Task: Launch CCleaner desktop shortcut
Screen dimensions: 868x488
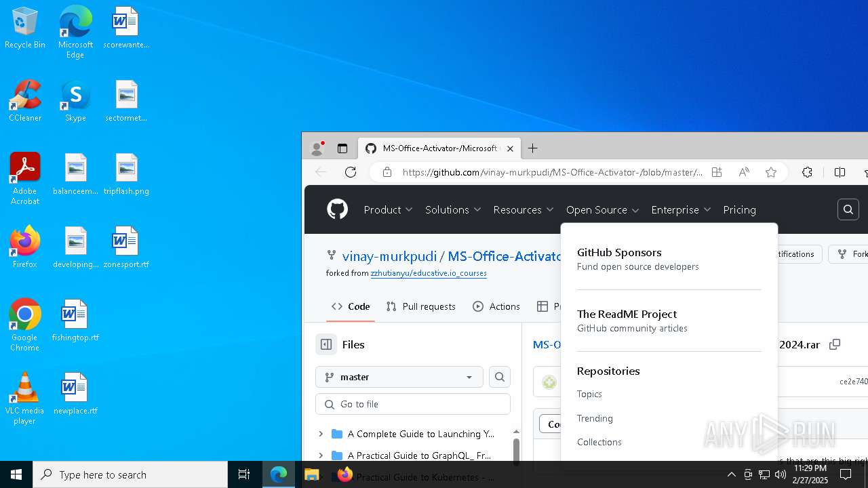Action: (25, 102)
